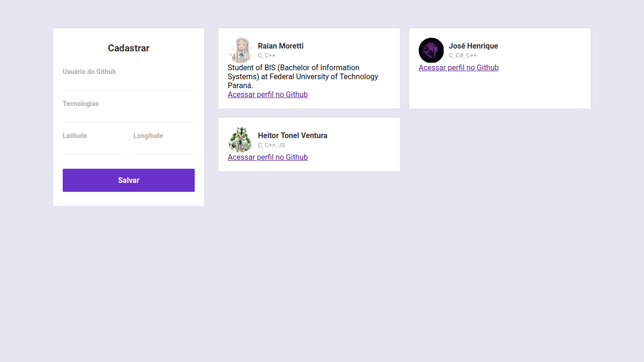The height and width of the screenshot is (362, 644).
Task: Click the Cadastrar form heading
Action: point(128,48)
